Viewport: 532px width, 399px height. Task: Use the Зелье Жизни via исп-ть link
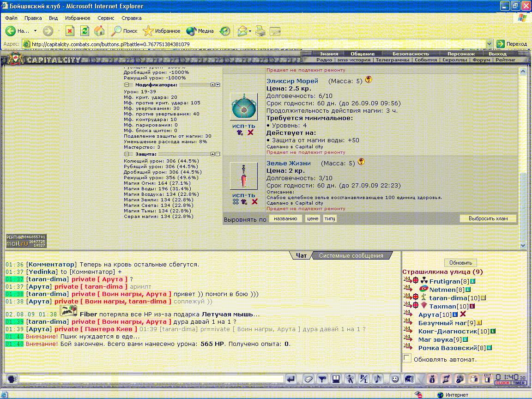244,195
